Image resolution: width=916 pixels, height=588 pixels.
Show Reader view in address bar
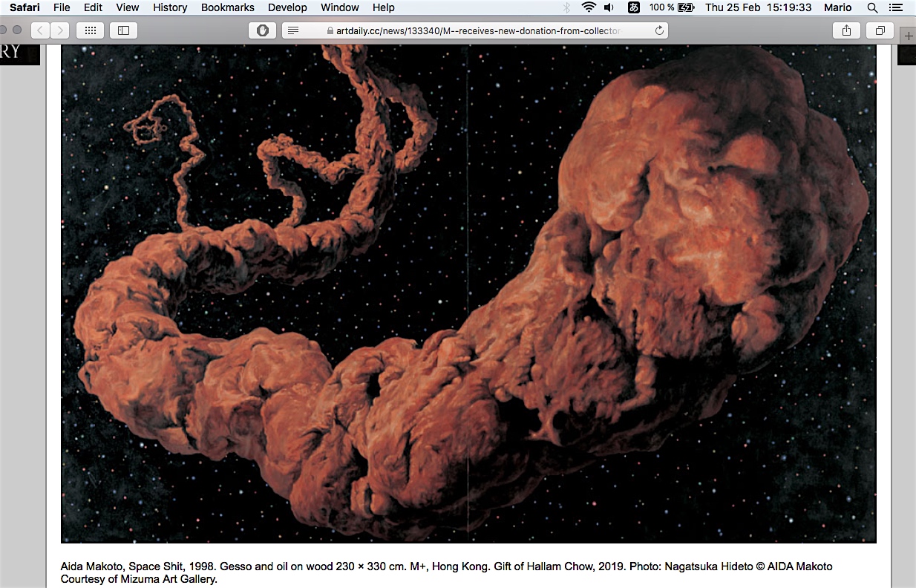click(293, 30)
